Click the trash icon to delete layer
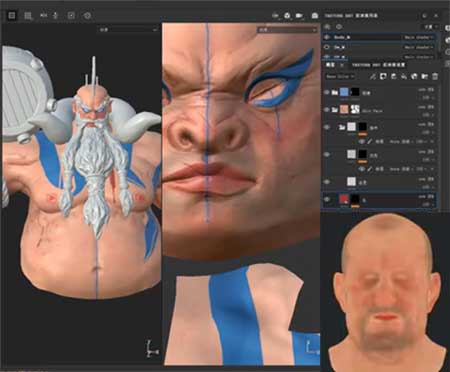This screenshot has height=372, width=450. pyautogui.click(x=435, y=76)
